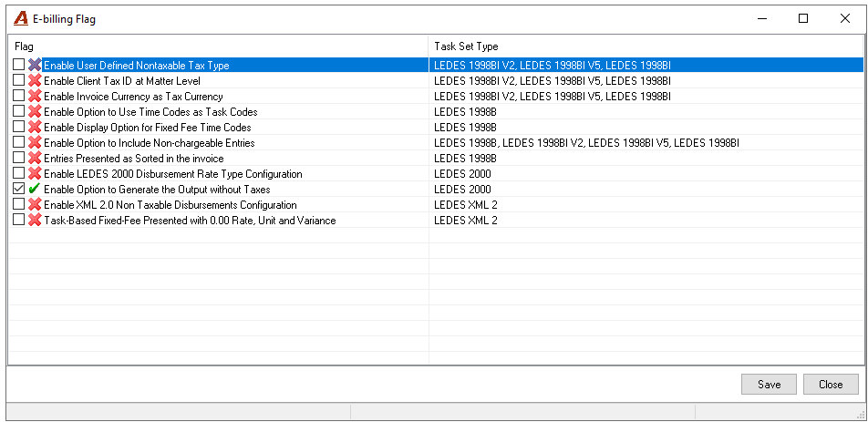Click red X icon beside Task-Based Fixed-Fee row
Screen dimensions: 868x422
[x=35, y=221]
